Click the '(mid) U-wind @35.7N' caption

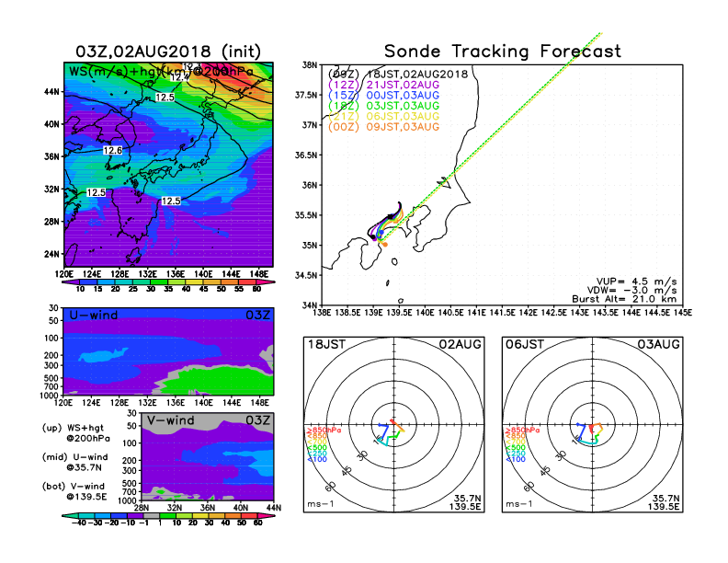pos(75,462)
